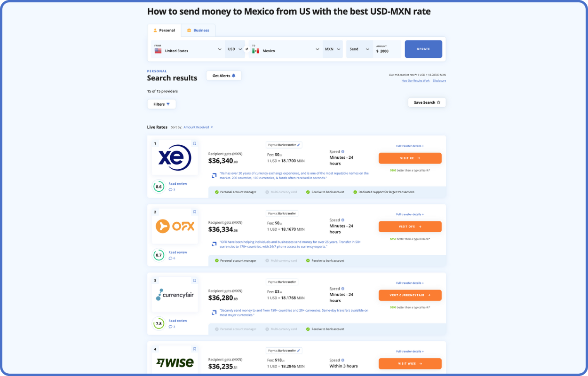Open the United States country dropdown
Viewport: 588px width, 376px height.
(188, 49)
